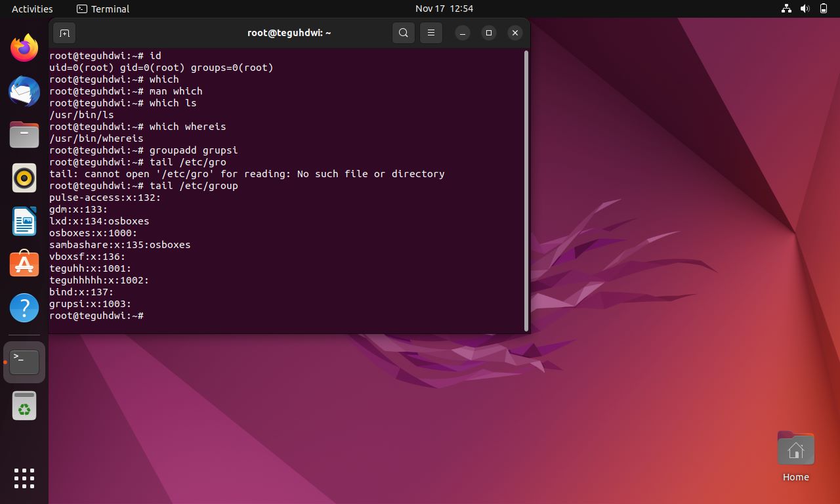Click the line teguhhhhh:x:1002:
The height and width of the screenshot is (504, 840).
point(99,280)
